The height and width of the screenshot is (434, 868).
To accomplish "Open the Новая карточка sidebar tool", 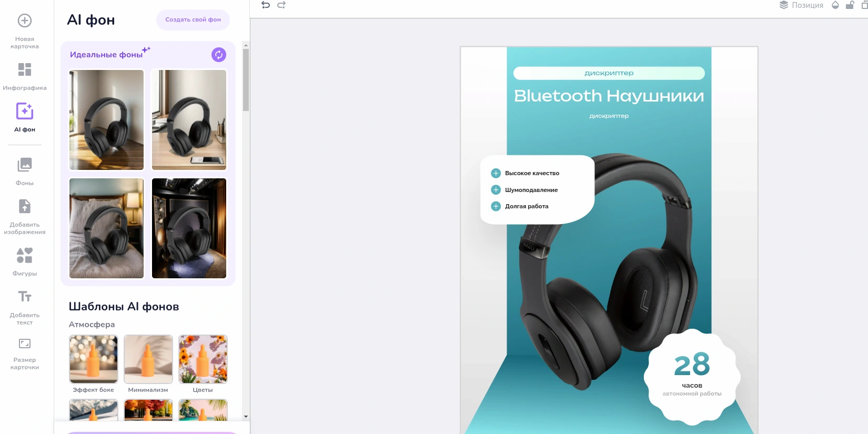I will click(x=25, y=31).
